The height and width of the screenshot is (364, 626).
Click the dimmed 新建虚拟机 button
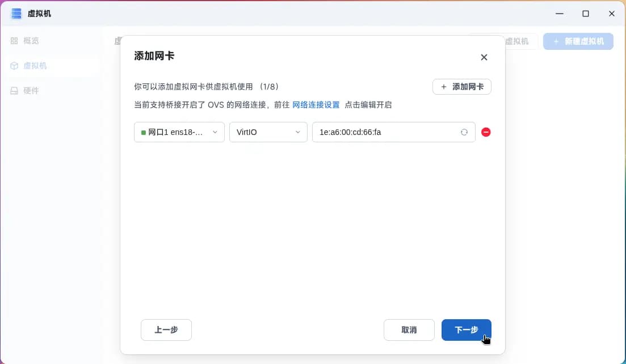click(578, 41)
